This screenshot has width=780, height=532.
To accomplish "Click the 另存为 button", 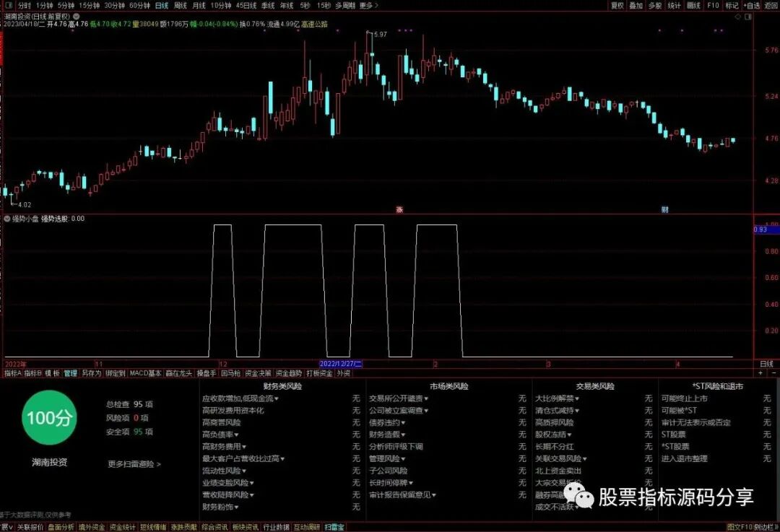I will click(92, 373).
